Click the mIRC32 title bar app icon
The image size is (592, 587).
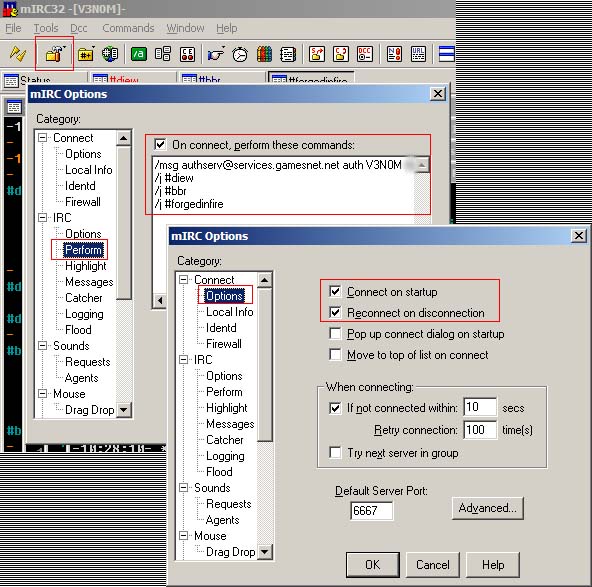(x=10, y=9)
